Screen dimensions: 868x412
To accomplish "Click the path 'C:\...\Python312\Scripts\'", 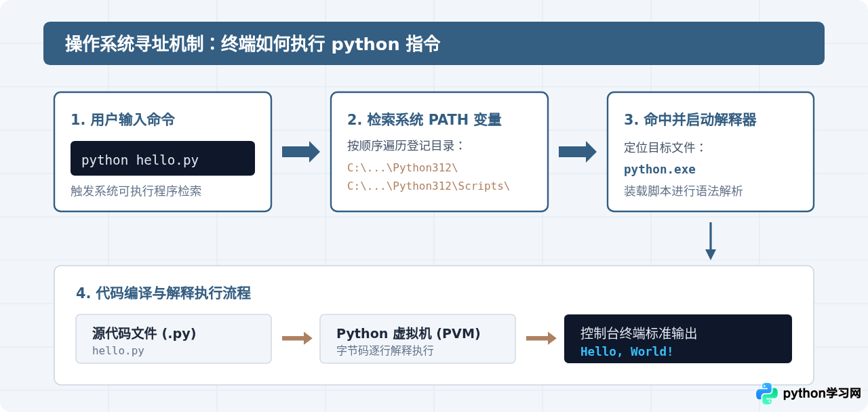I will [x=429, y=186].
